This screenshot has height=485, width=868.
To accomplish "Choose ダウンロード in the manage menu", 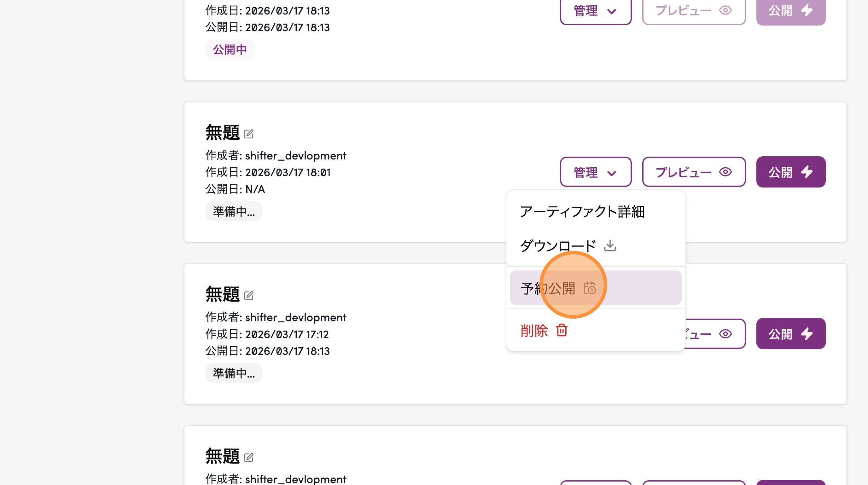I will point(558,245).
